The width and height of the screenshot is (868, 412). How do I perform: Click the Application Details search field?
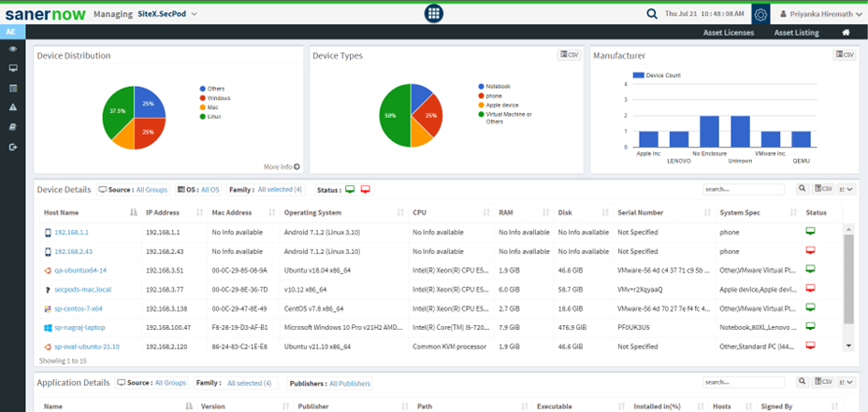[744, 382]
